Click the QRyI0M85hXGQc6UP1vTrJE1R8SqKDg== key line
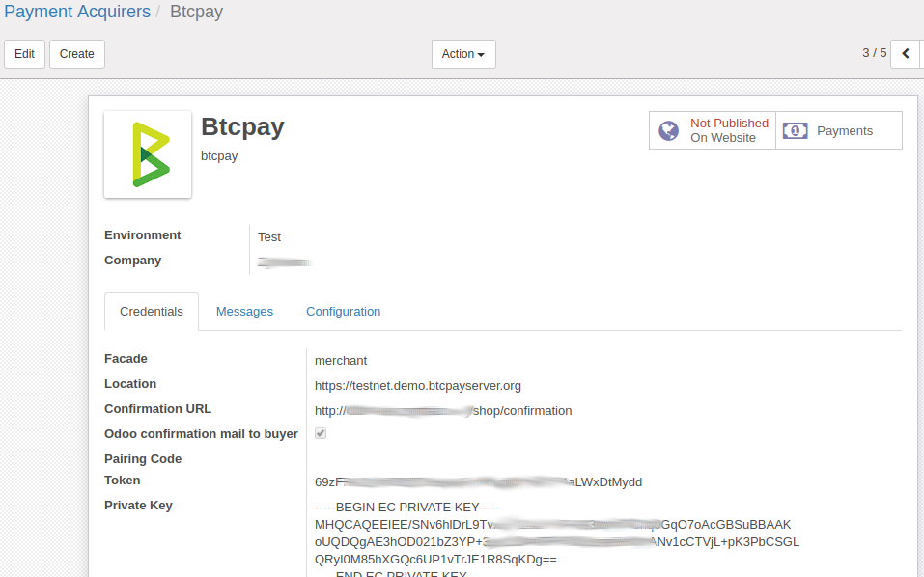Viewport: 924px width, 577px height. (x=435, y=560)
